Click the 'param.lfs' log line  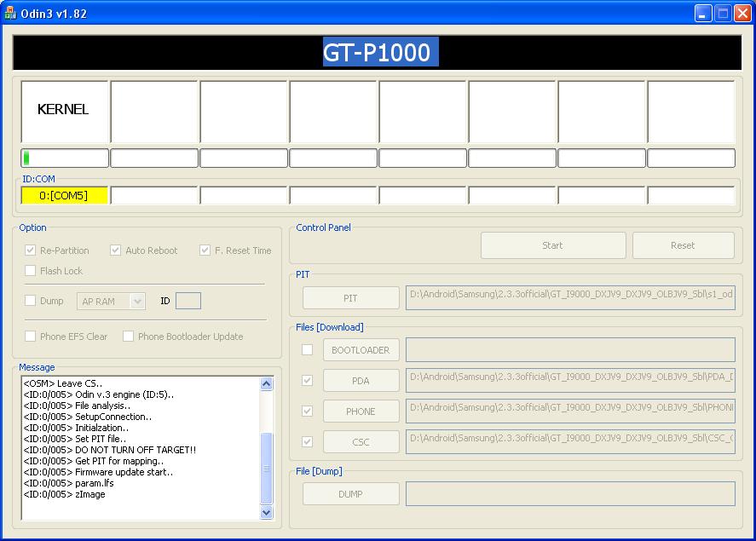pos(68,483)
